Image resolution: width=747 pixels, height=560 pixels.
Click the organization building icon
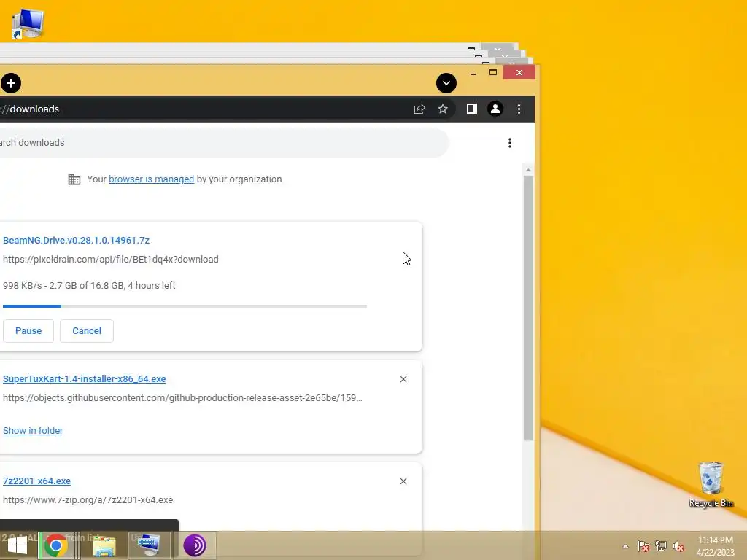[74, 179]
